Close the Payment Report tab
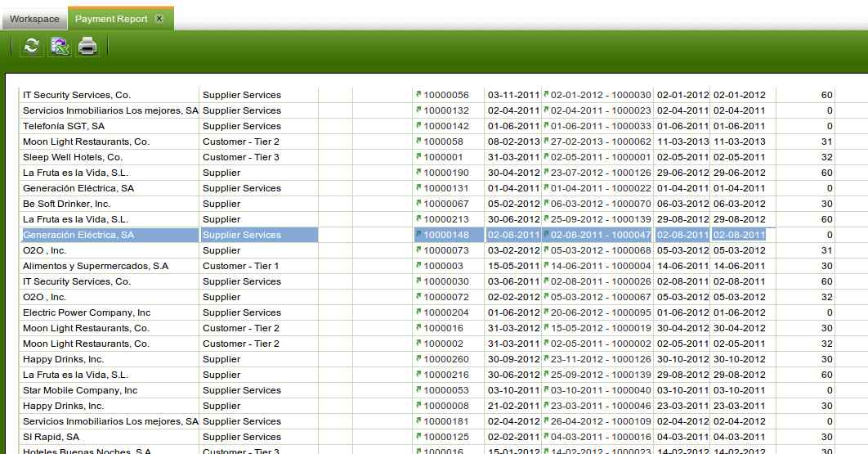Viewport: 868px width, 454px height. (x=159, y=18)
